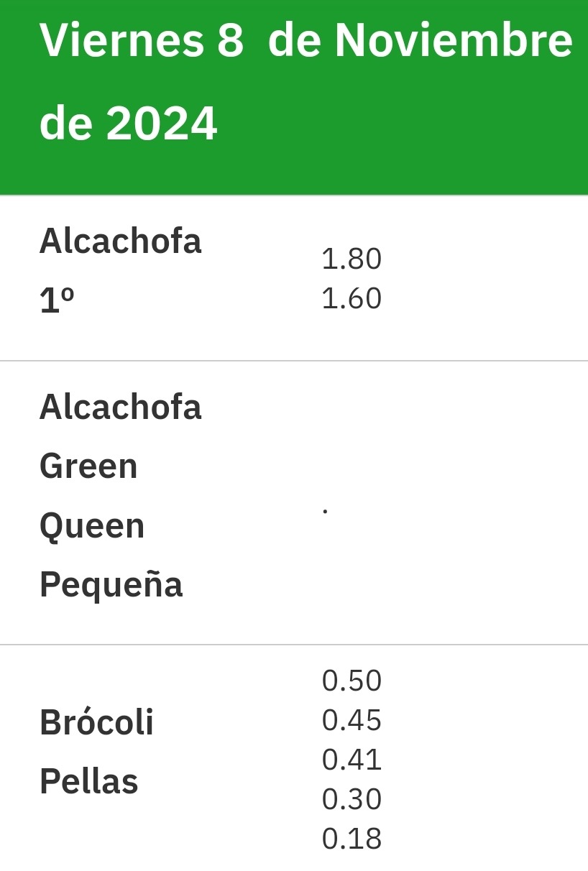The height and width of the screenshot is (871, 588).
Task: Tap the word Pellas in the product name
Action: point(88,781)
